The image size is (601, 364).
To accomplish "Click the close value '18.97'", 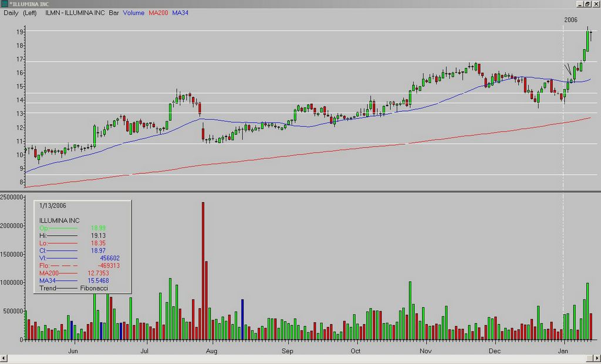I will (98, 251).
